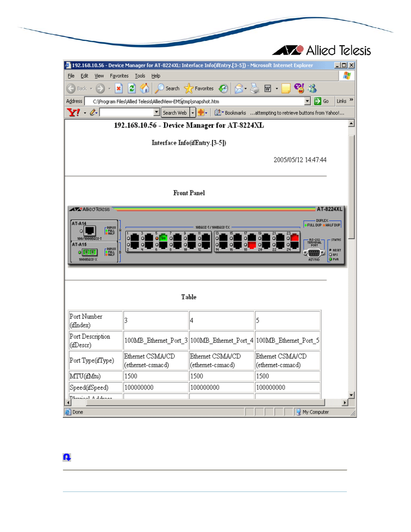The width and height of the screenshot is (411, 532).
Task: Click the Yahoo pencil highlighter icon
Action: click(93, 112)
